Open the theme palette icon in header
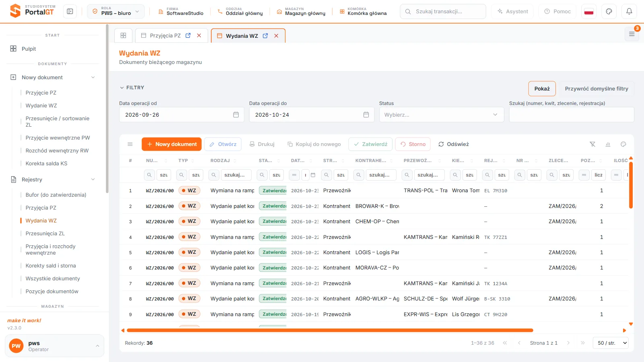 pos(609,12)
